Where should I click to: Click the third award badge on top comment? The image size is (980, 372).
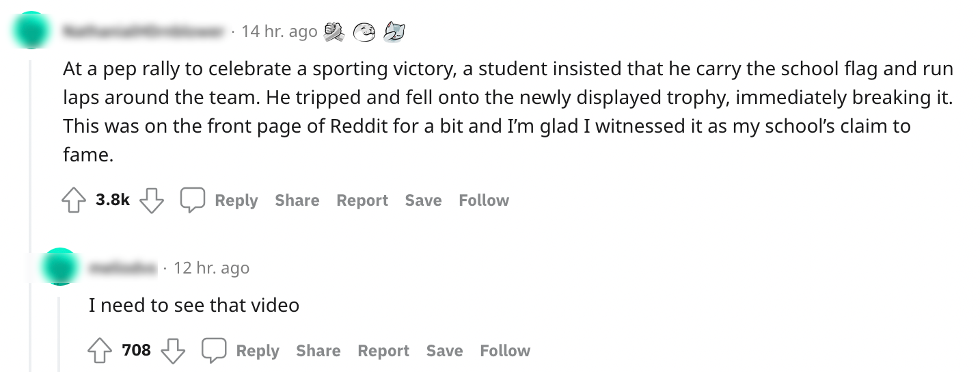click(x=394, y=31)
